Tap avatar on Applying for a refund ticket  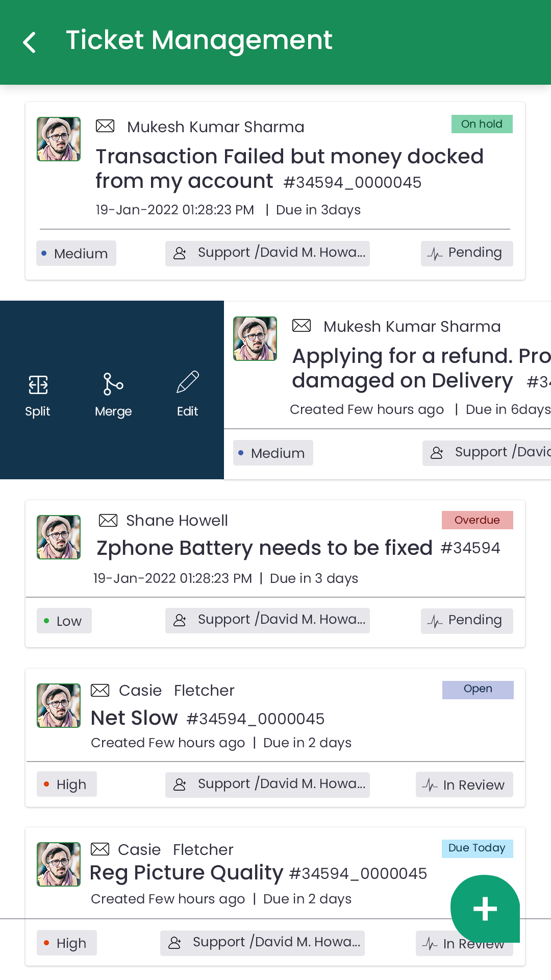coord(255,338)
